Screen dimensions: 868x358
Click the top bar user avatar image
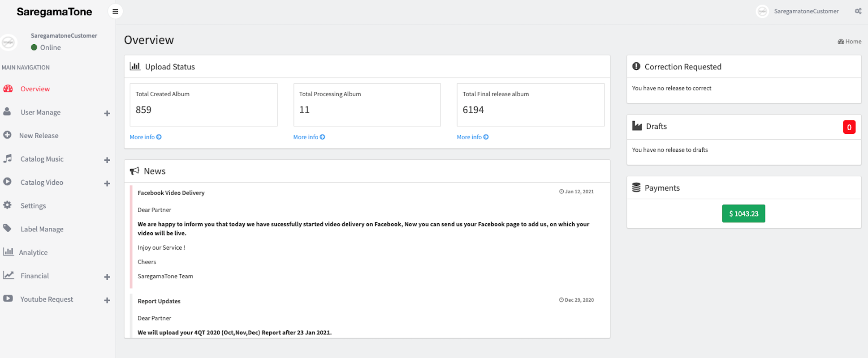click(762, 11)
